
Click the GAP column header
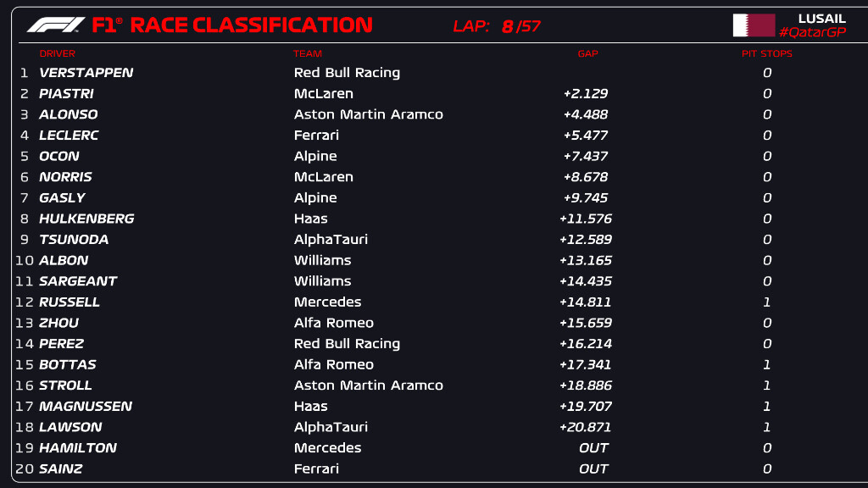(x=587, y=53)
